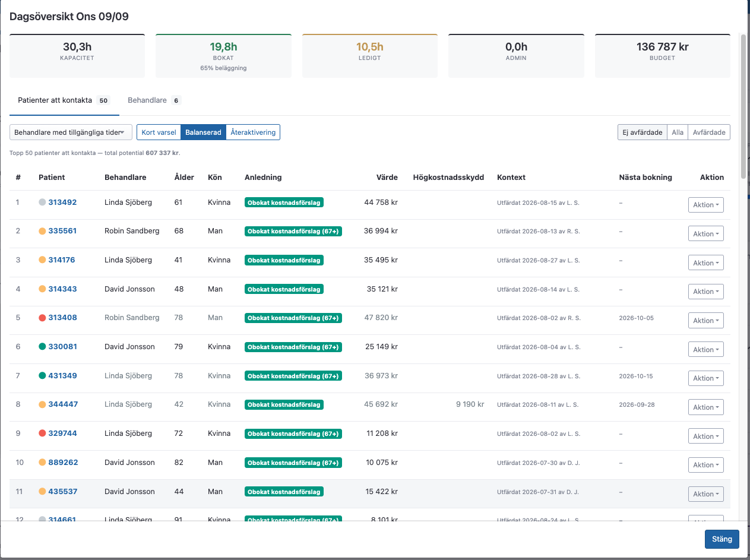Open patient link 313492
This screenshot has width=750, height=560.
(62, 203)
